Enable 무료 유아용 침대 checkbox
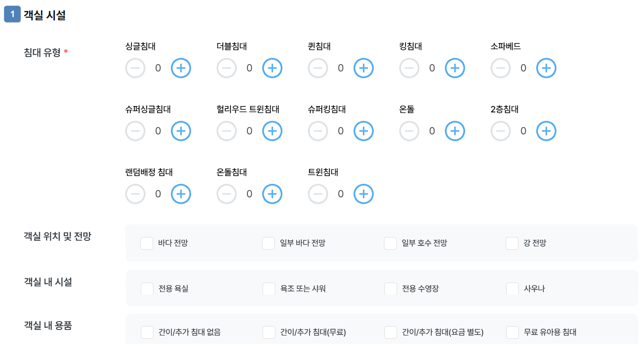This screenshot has height=346, width=644. pos(512,332)
